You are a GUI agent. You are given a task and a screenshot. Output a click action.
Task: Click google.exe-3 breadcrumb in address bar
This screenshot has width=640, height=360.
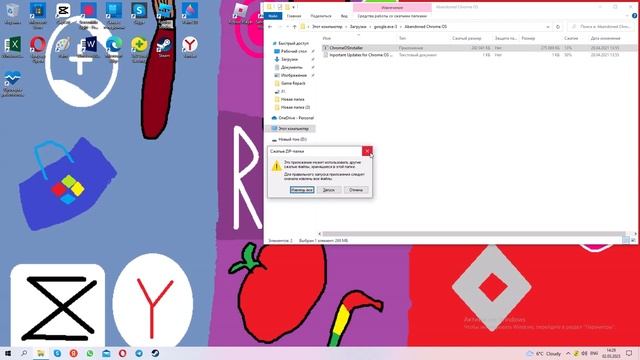385,27
